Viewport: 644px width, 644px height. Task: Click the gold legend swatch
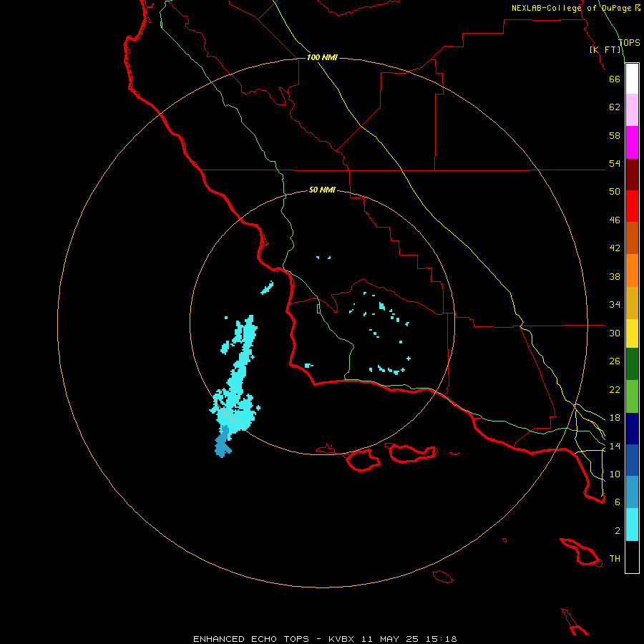tap(632, 303)
